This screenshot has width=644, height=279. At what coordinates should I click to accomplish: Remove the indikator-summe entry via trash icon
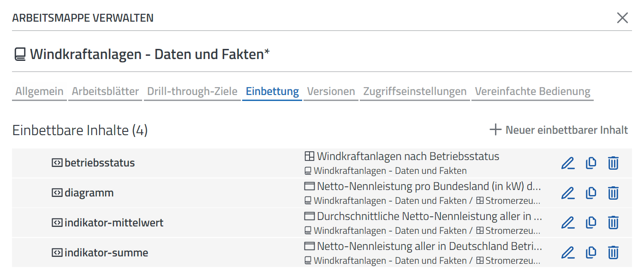pos(613,253)
